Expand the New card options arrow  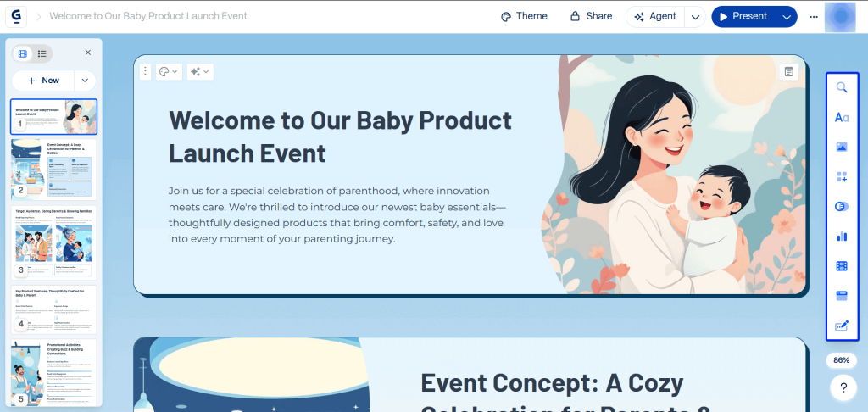[x=85, y=81]
